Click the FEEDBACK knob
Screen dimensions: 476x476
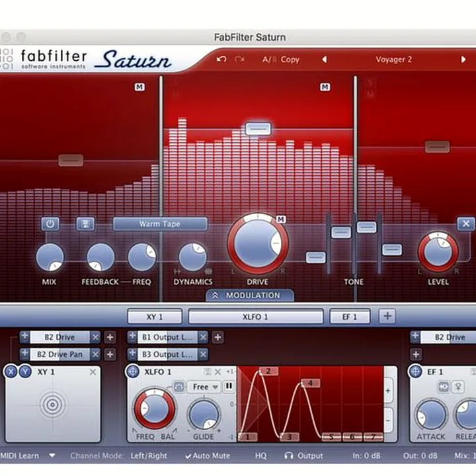tap(100, 257)
